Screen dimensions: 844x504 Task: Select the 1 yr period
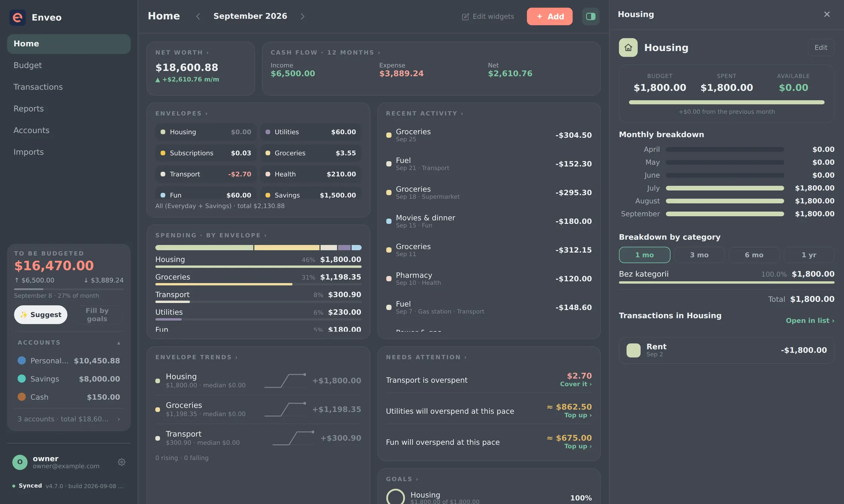pyautogui.click(x=809, y=255)
